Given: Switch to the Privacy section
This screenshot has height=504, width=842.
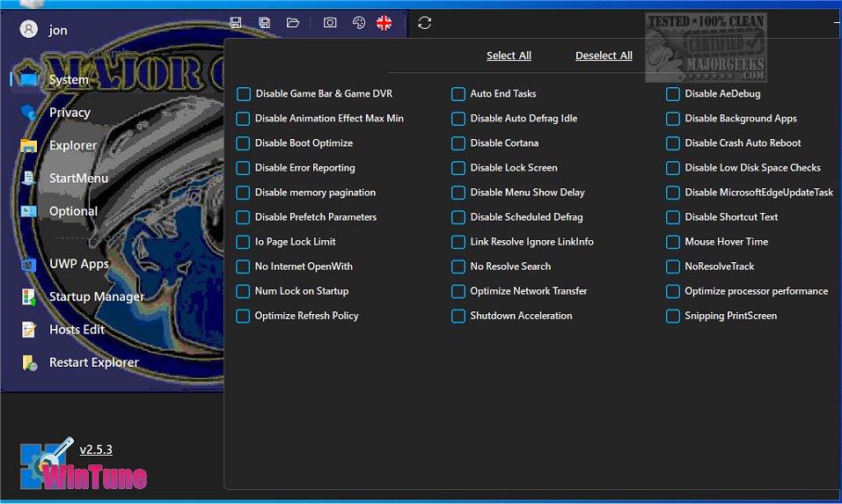Looking at the screenshot, I should pyautogui.click(x=70, y=113).
